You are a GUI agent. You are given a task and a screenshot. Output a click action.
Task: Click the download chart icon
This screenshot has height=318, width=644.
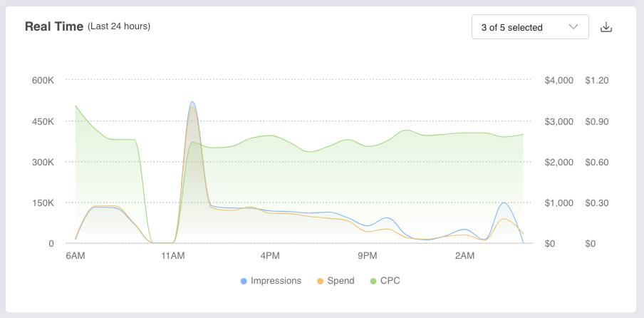tap(606, 27)
